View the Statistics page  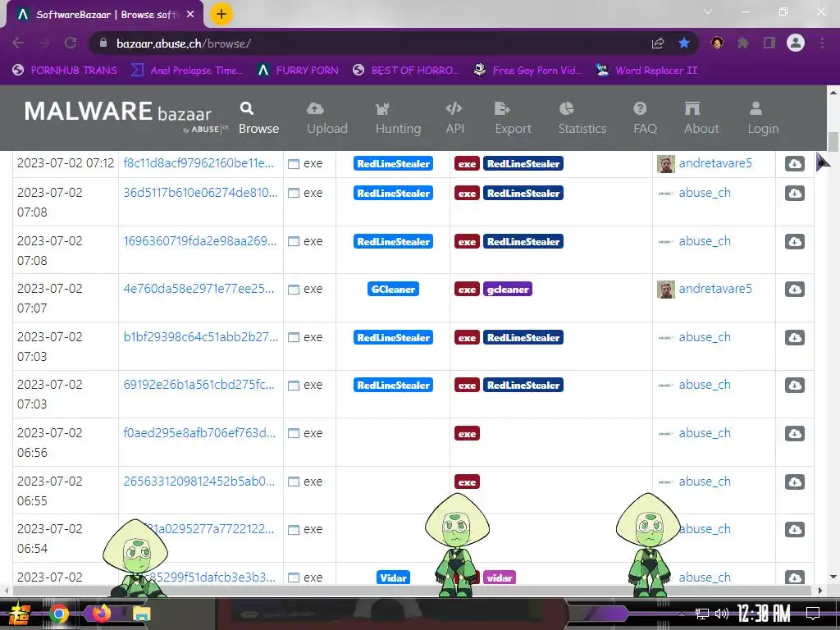click(582, 118)
